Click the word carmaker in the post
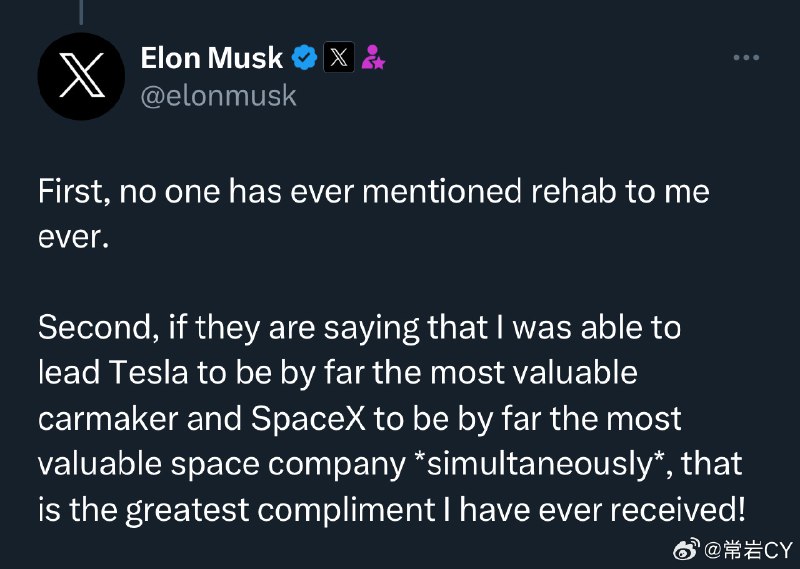Viewport: 800px width, 569px height. tap(108, 419)
